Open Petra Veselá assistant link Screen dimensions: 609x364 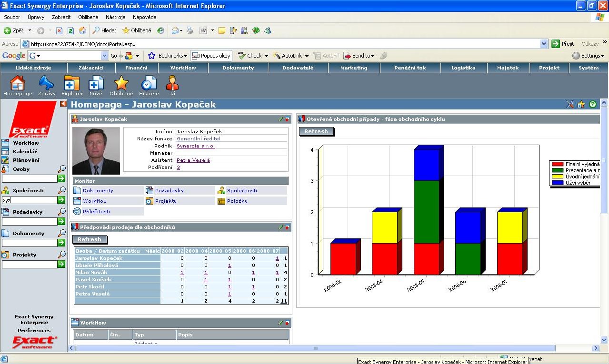tap(193, 160)
